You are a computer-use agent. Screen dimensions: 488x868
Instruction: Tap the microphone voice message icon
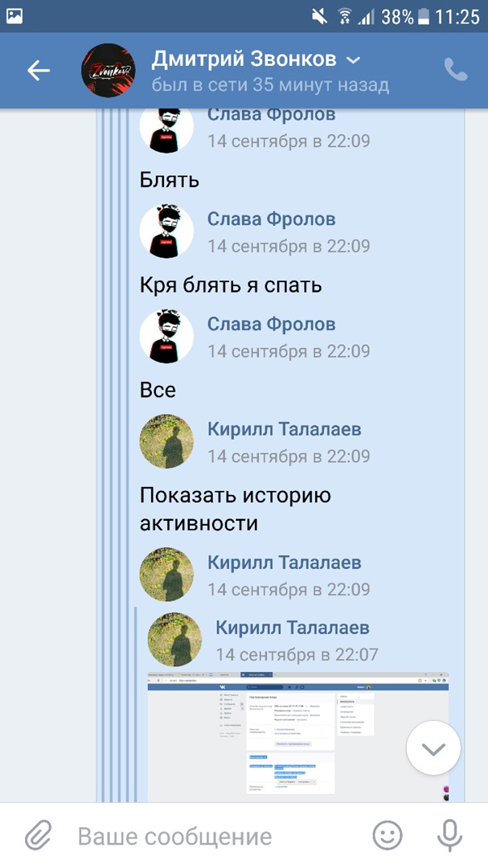click(x=449, y=835)
